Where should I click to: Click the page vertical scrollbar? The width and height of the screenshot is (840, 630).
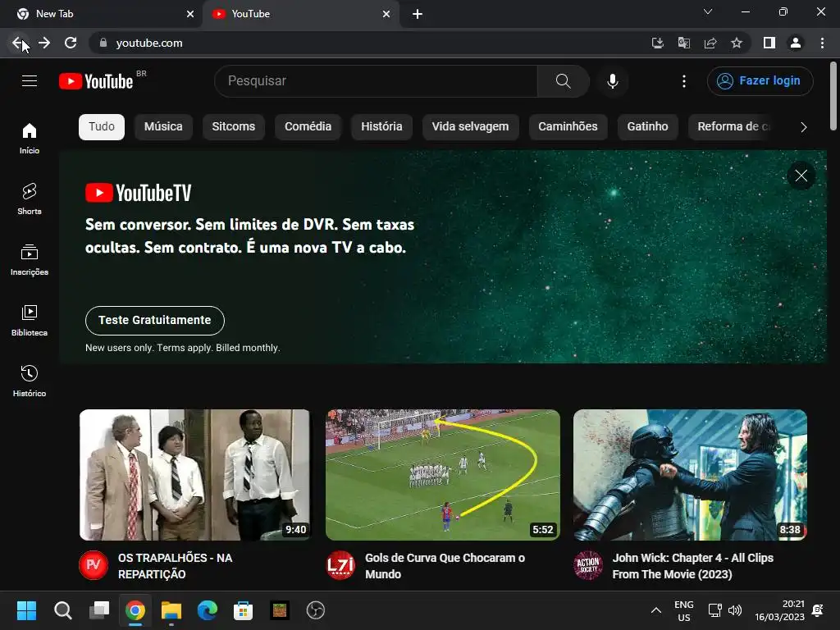click(833, 97)
